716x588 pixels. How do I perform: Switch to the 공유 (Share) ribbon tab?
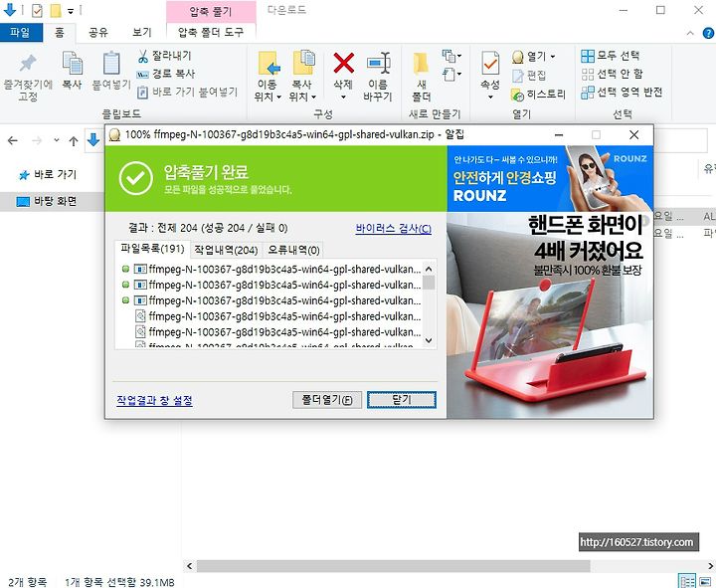pos(98,33)
